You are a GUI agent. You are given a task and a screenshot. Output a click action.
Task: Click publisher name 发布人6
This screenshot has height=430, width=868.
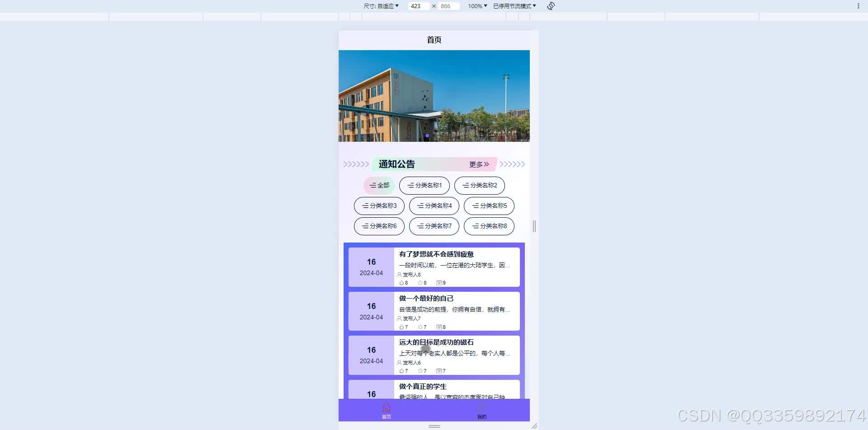coord(412,363)
